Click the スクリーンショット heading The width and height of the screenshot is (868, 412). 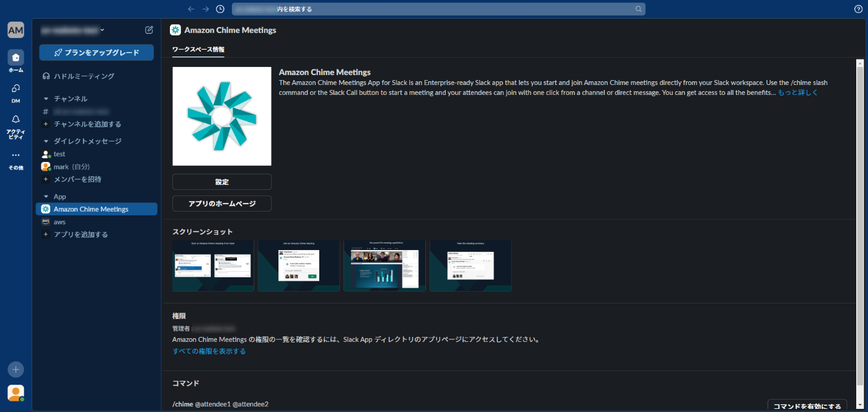tap(202, 231)
